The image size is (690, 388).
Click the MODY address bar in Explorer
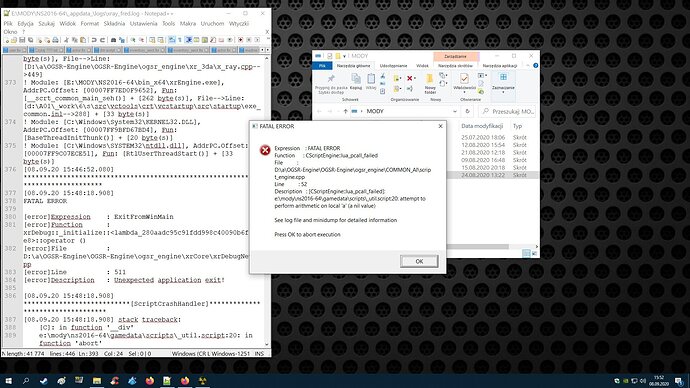(x=404, y=111)
